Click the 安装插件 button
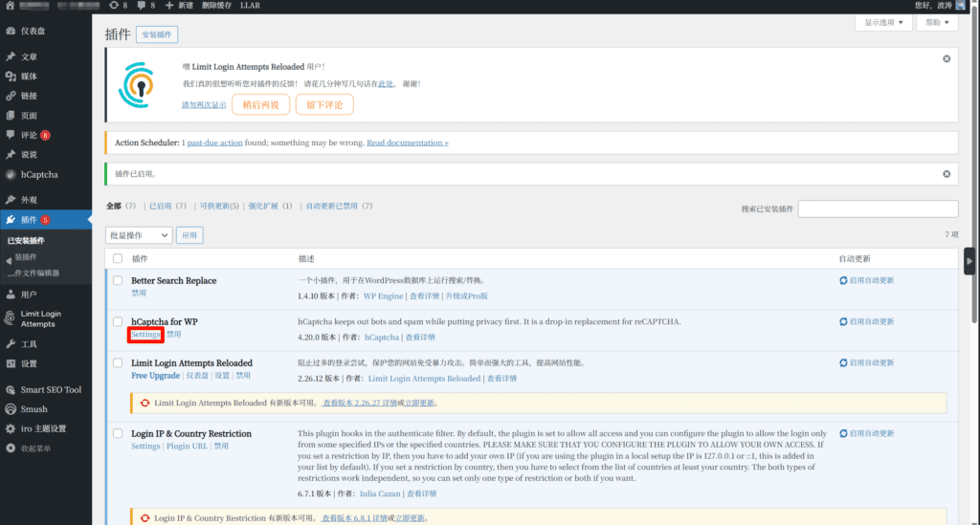Viewport: 980px width, 525px height. (157, 34)
